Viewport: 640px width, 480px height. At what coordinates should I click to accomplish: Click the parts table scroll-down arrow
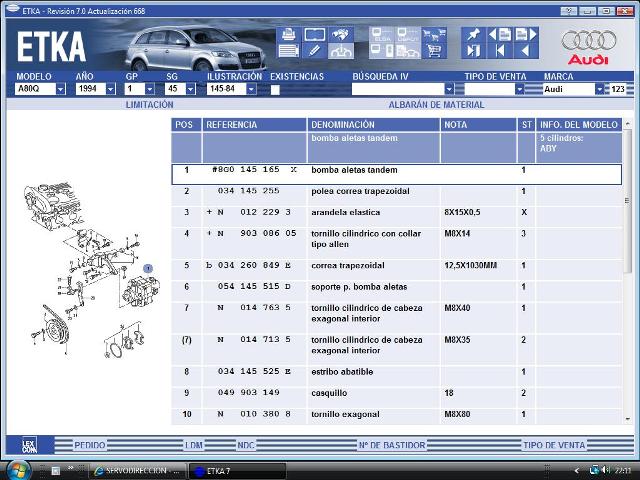pos(627,419)
